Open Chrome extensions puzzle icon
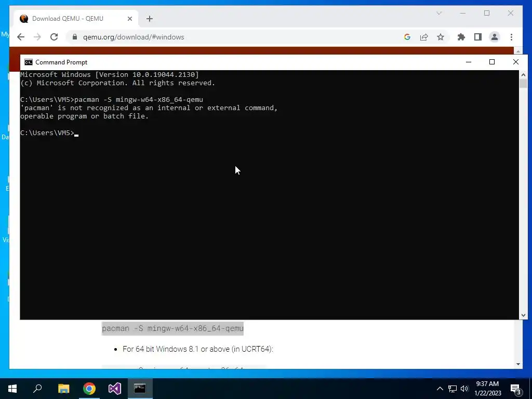The height and width of the screenshot is (399, 532). click(x=461, y=37)
